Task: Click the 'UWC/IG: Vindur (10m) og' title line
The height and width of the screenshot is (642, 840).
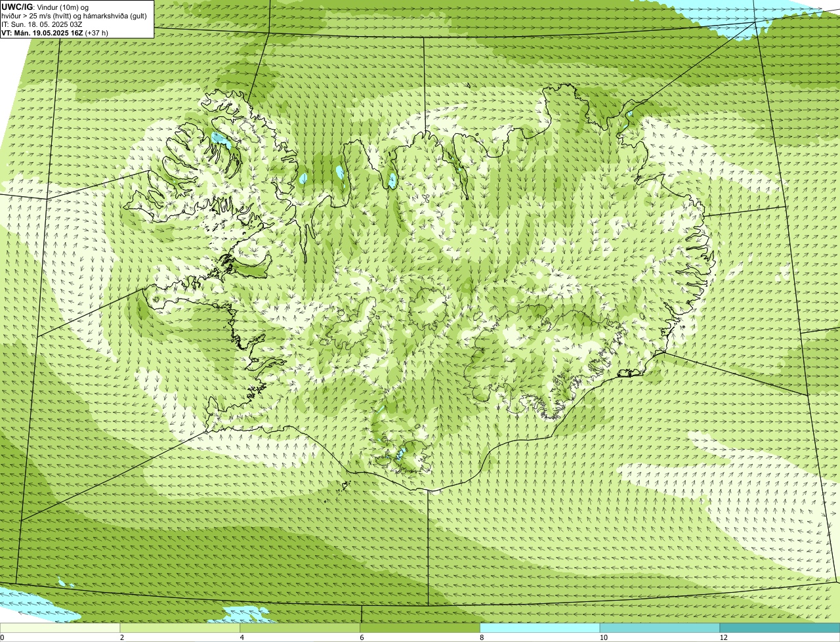Action: (45, 7)
